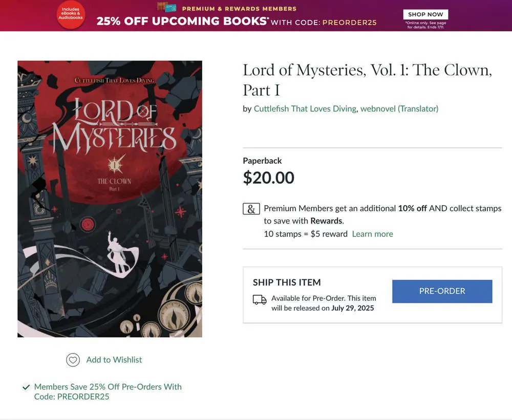Click the Lord of Mysteries cover image
512x420 pixels.
[110, 199]
